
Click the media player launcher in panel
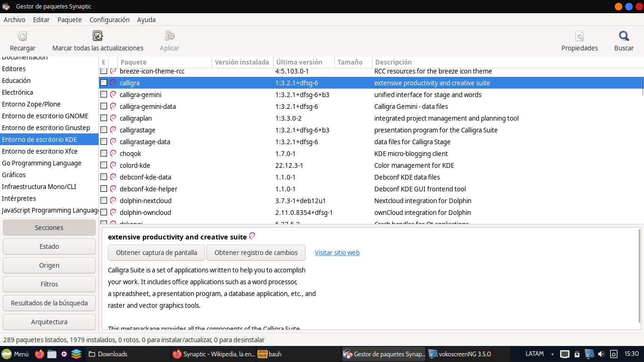(x=64, y=354)
